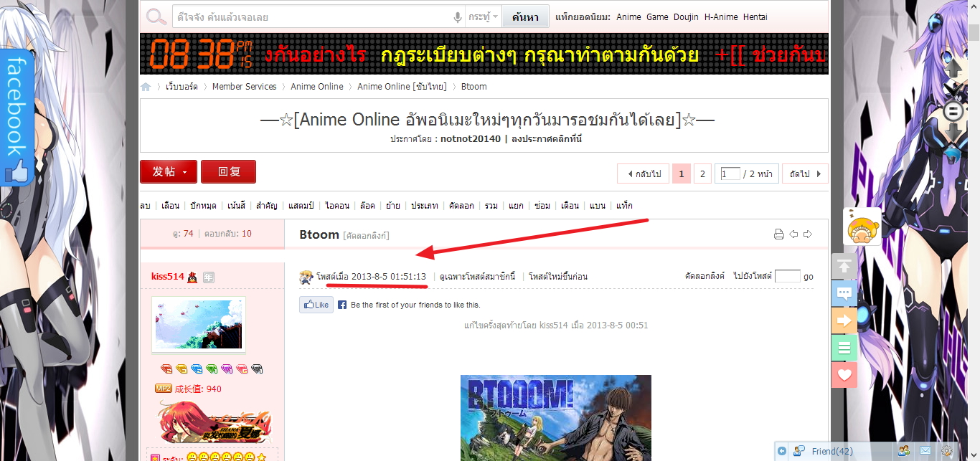This screenshot has height=461, width=980.
Task: Click the back-to-top floating button
Action: pyautogui.click(x=844, y=266)
